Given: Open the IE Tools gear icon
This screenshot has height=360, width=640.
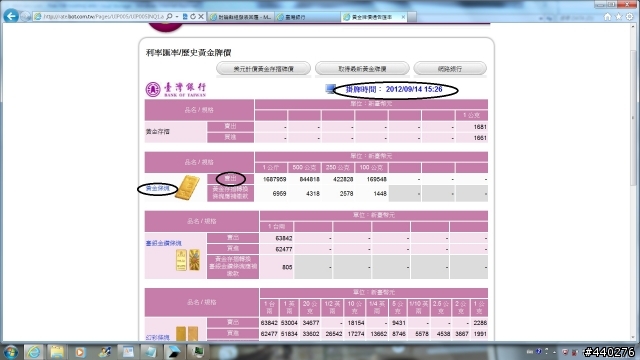Looking at the screenshot, I should [x=630, y=17].
